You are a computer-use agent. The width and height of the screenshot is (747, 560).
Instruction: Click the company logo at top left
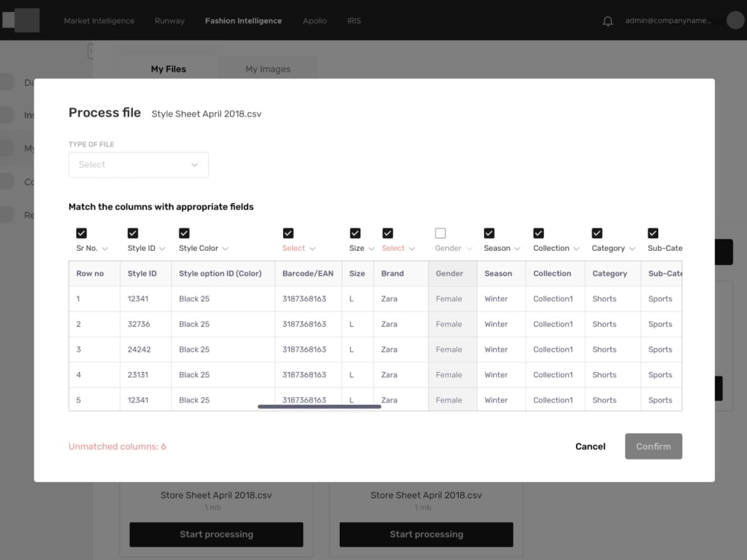(21, 20)
